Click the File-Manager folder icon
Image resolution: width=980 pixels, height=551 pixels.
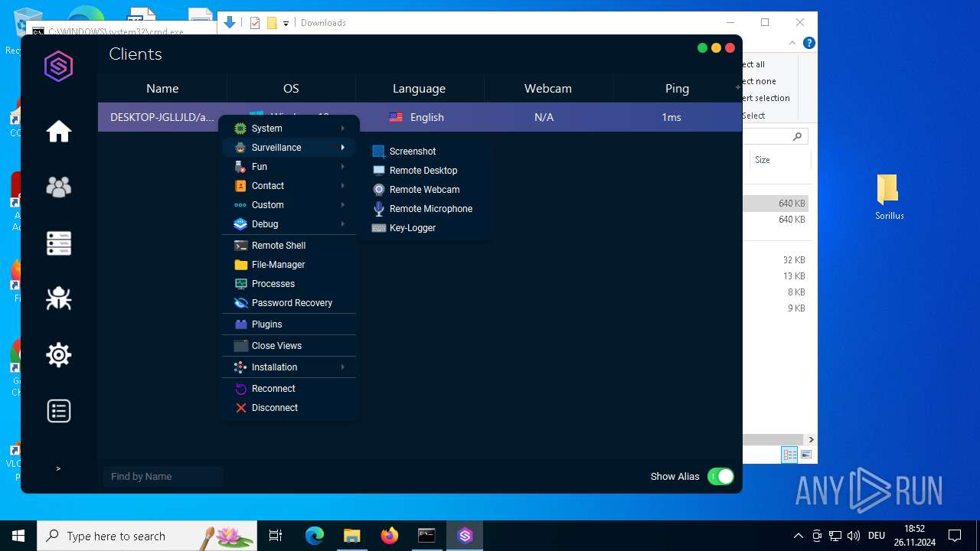pos(240,265)
